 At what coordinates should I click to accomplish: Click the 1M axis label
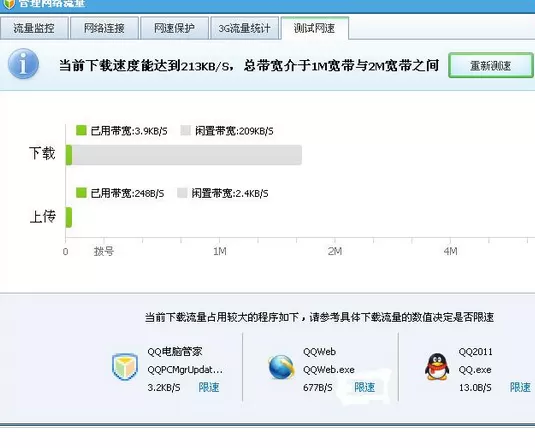(220, 251)
